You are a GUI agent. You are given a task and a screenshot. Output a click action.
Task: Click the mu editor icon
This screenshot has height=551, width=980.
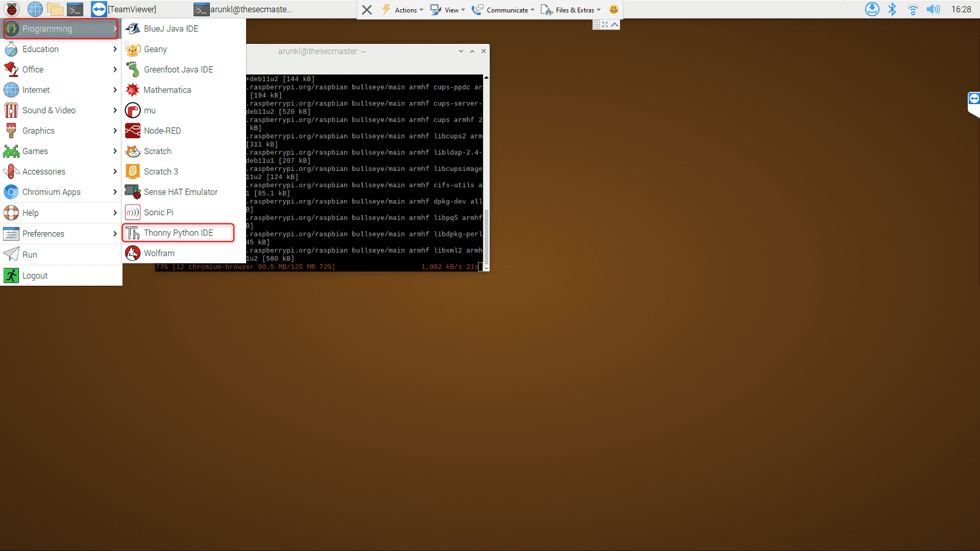pyautogui.click(x=133, y=111)
